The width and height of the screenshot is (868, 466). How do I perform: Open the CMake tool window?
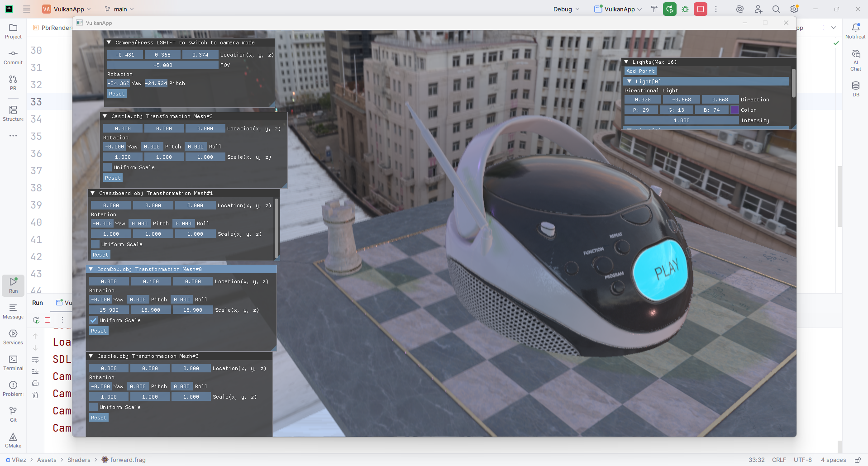tap(13, 440)
